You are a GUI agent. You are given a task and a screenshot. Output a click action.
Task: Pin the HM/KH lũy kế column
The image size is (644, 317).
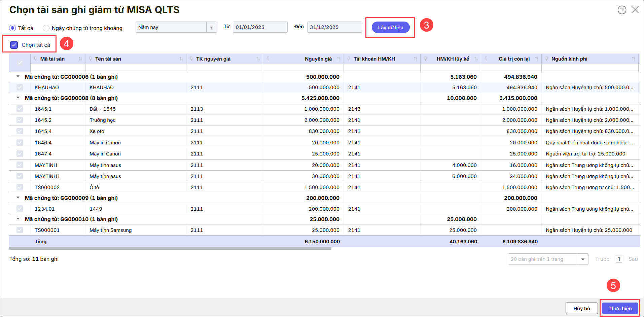tap(425, 59)
